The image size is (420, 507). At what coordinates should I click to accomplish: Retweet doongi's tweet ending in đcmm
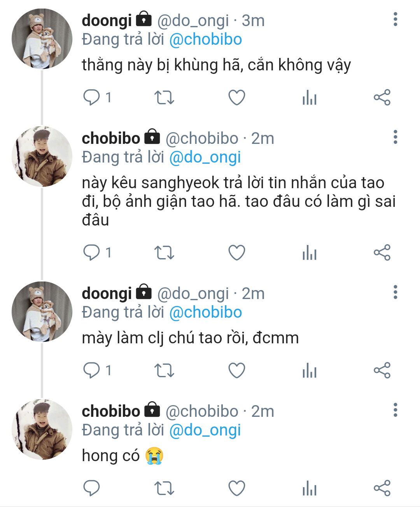[x=164, y=371]
